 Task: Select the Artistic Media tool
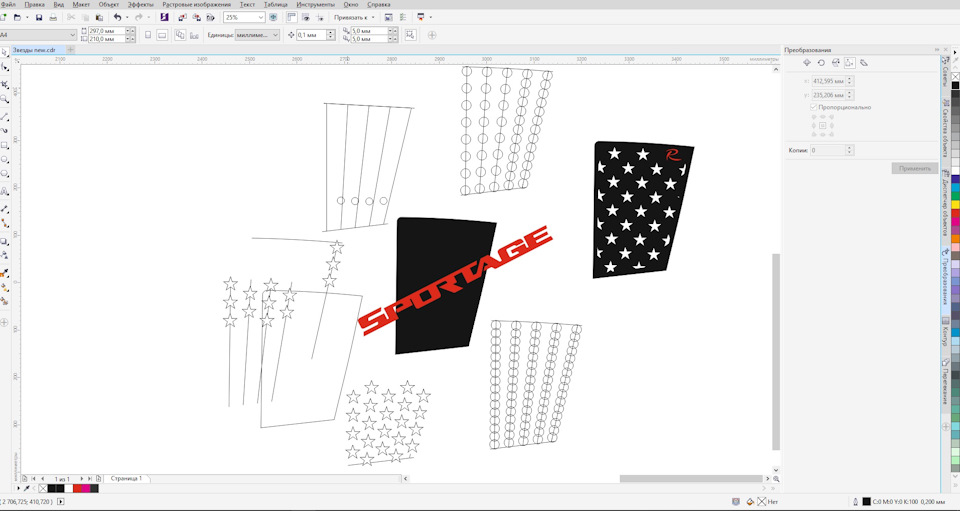(x=4, y=130)
